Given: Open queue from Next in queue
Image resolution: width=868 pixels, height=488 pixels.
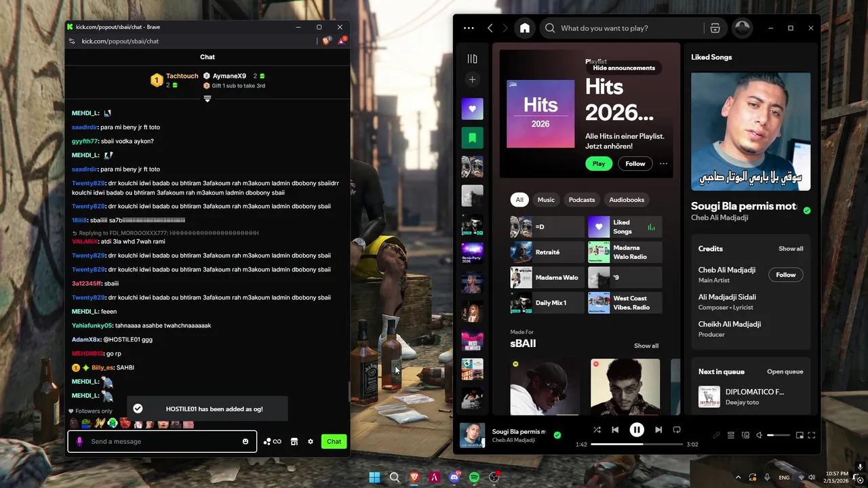Looking at the screenshot, I should point(785,371).
